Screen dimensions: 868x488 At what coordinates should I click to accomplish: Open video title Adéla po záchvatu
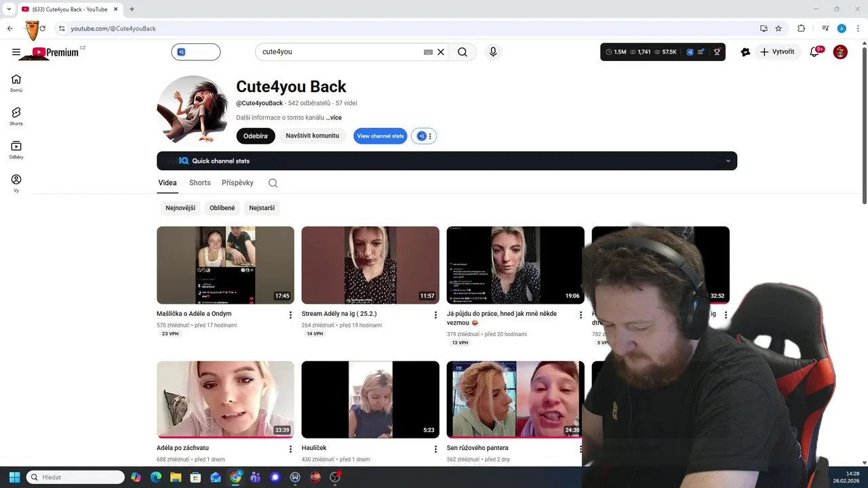pos(182,448)
